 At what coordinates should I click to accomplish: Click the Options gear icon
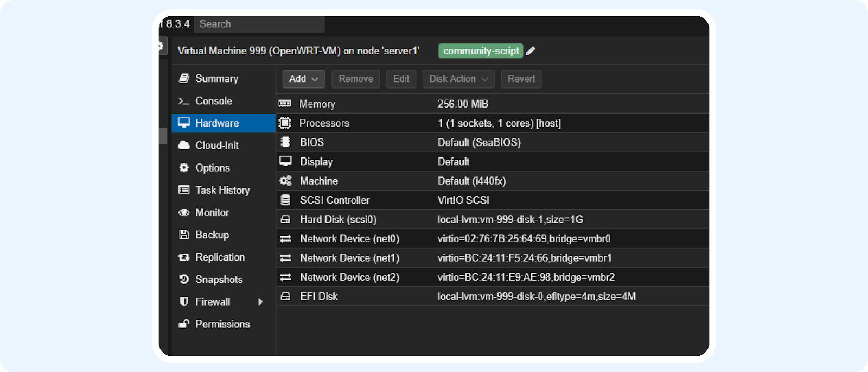tap(184, 168)
